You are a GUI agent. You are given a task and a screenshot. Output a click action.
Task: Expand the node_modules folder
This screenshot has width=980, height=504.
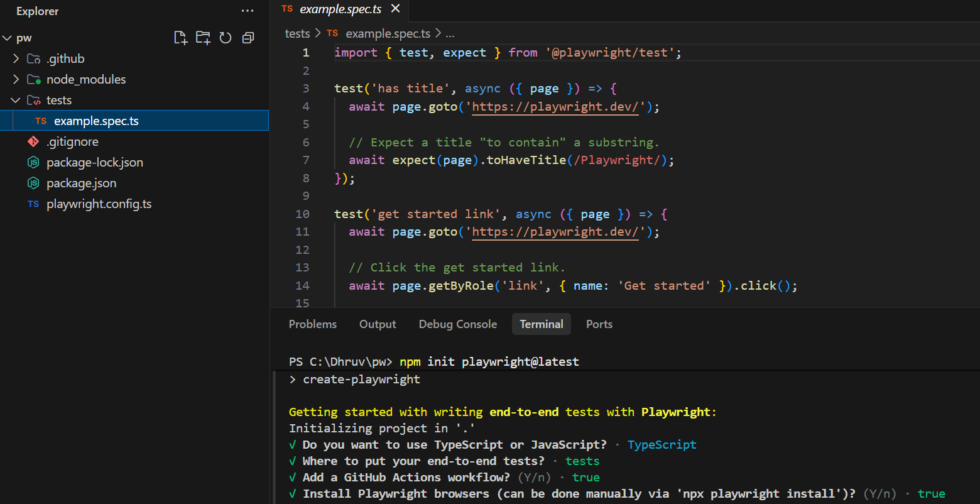pyautogui.click(x=16, y=80)
